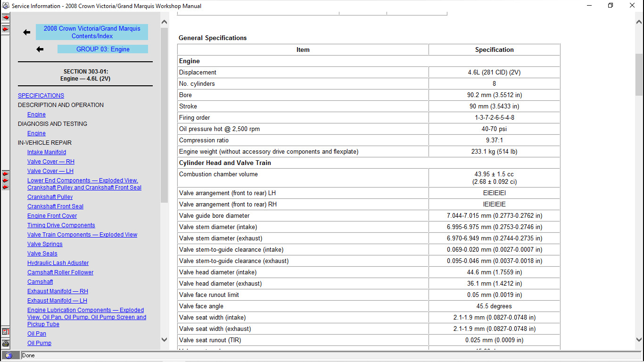Viewport: 644px width, 362px height.
Task: Click the Specification column header
Action: click(494, 49)
